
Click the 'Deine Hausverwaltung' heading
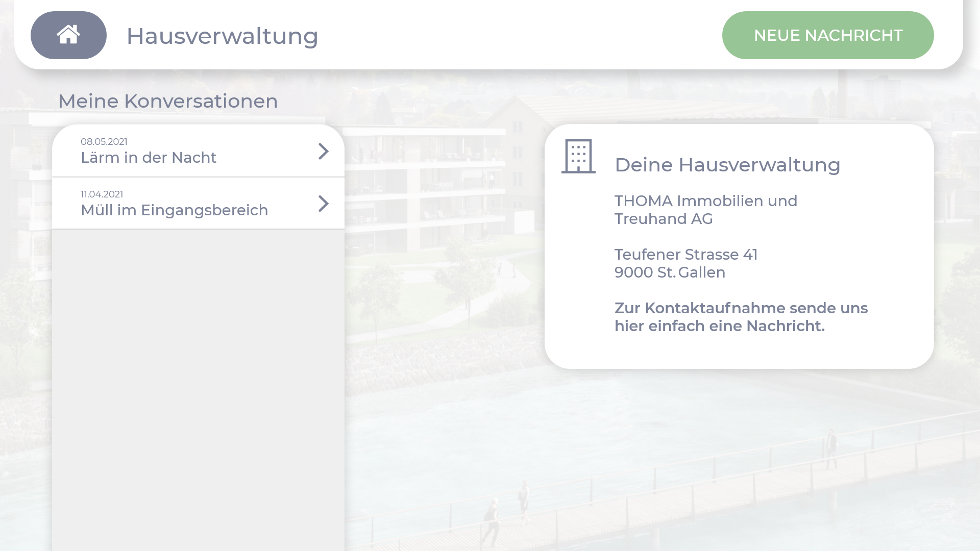(727, 165)
